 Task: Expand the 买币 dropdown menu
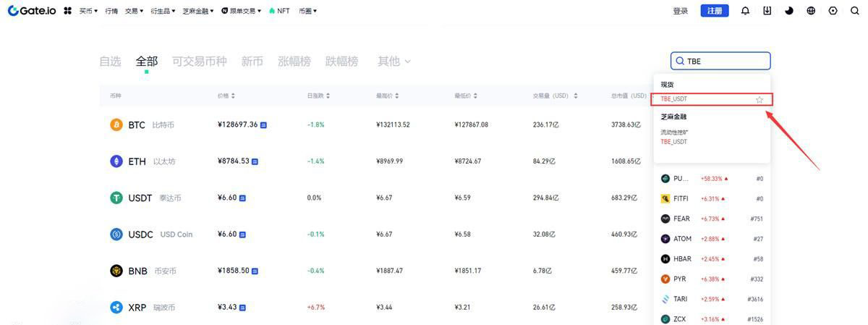(88, 11)
